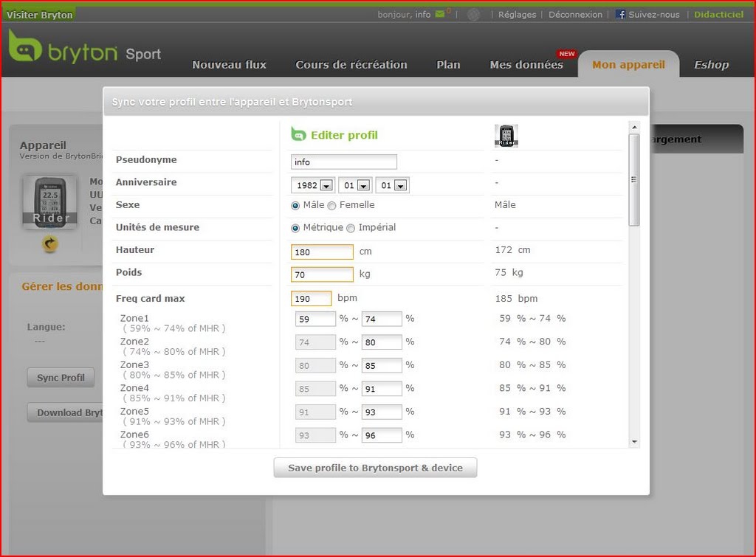
Task: Click the Gérer les données heading behind dialog
Action: coord(62,287)
